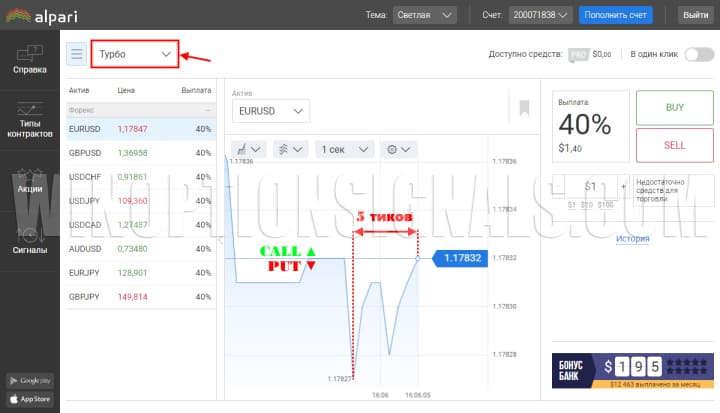720x413 pixels.
Task: Open the chart settings gear menu
Action: (398, 149)
